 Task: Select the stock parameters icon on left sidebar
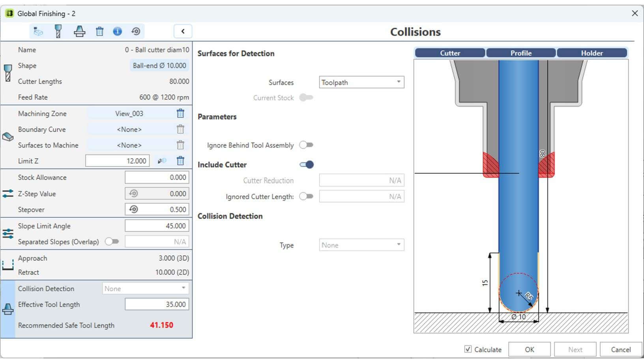point(7,194)
